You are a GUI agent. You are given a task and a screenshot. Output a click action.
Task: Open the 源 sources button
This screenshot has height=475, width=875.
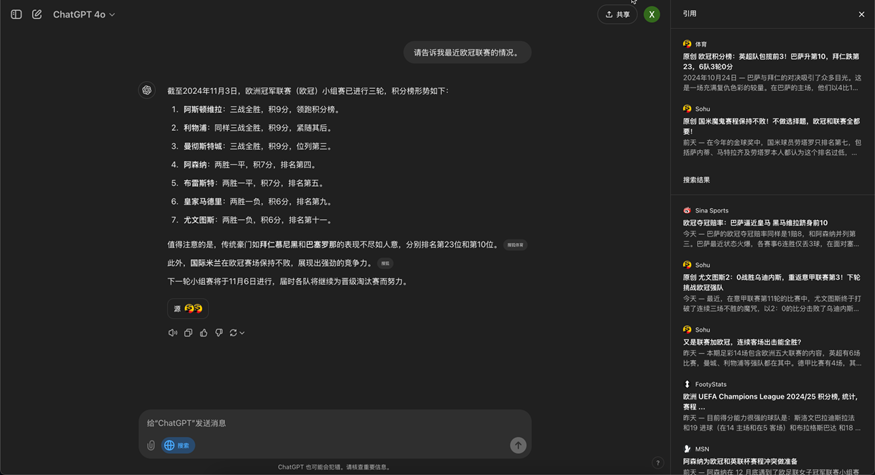click(188, 308)
